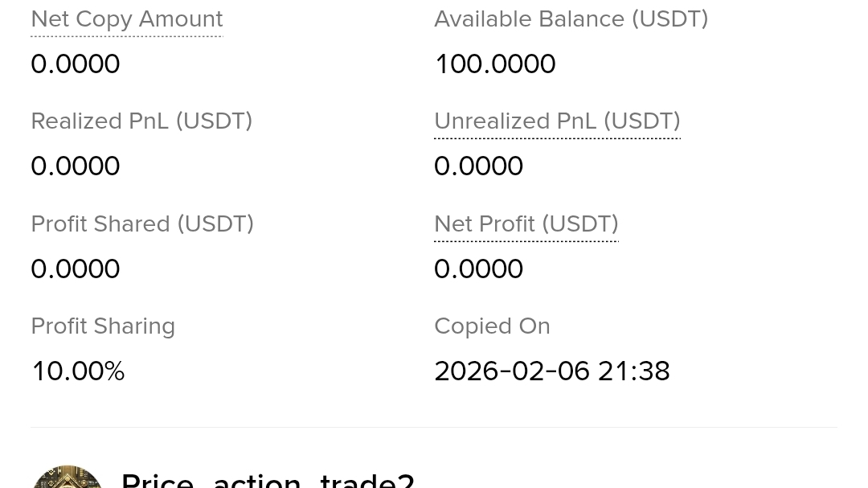Select the Net Profit 0.0000 value
Image resolution: width=868 pixels, height=488 pixels.
tap(478, 269)
